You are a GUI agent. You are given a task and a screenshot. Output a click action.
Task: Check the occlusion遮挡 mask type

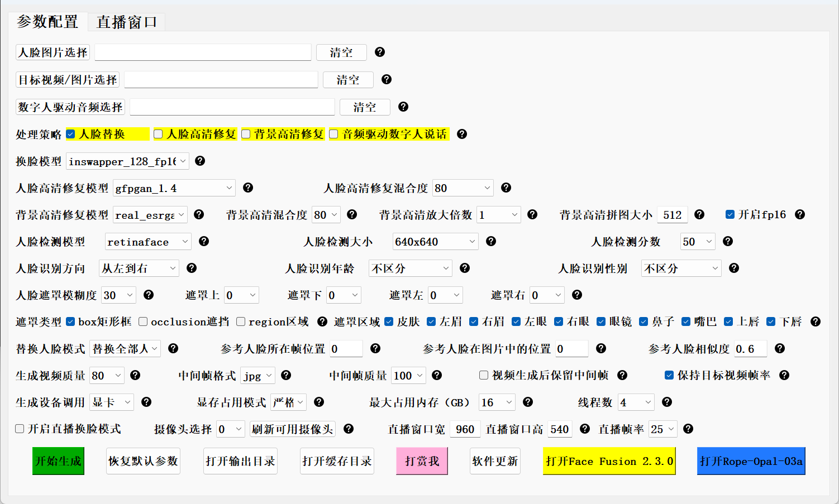click(144, 321)
